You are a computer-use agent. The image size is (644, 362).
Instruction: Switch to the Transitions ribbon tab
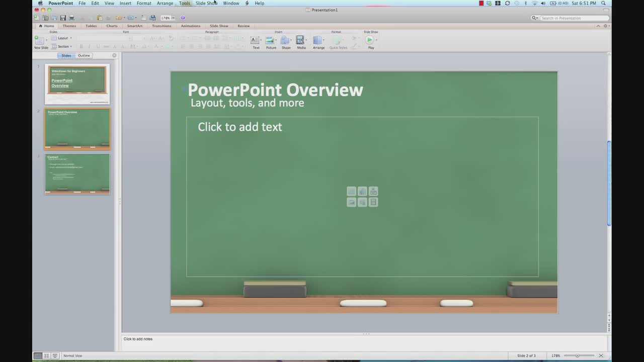[162, 26]
